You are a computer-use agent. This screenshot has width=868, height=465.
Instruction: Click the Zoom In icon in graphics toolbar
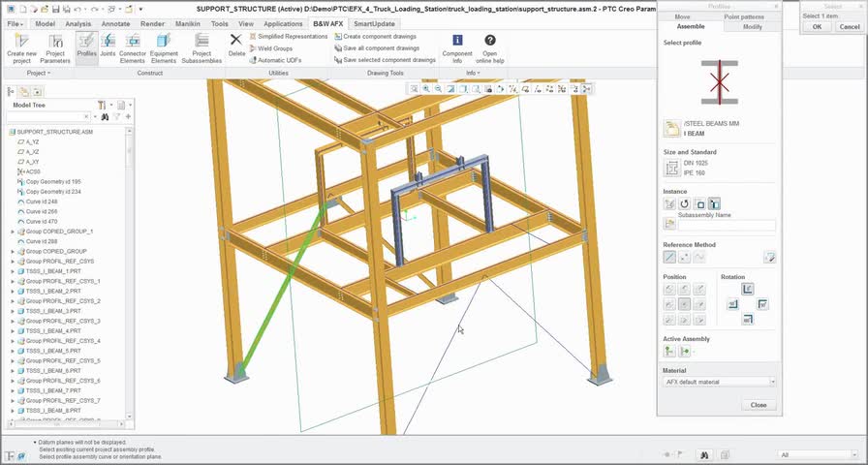[x=426, y=88]
